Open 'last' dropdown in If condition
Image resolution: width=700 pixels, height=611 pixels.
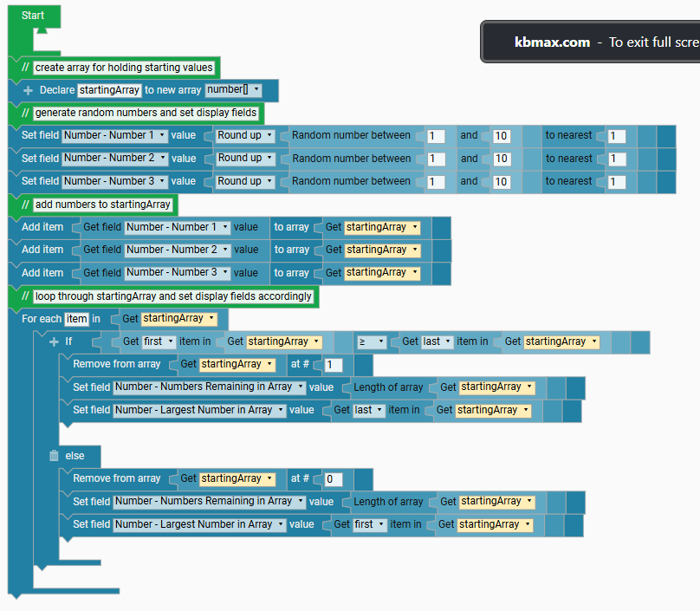tap(437, 341)
